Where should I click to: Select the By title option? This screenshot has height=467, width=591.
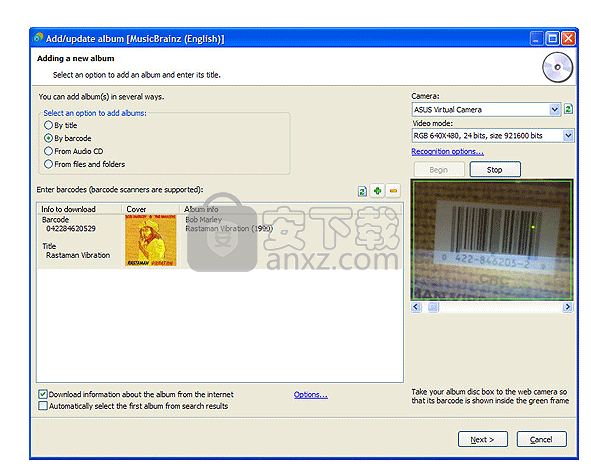point(61,125)
